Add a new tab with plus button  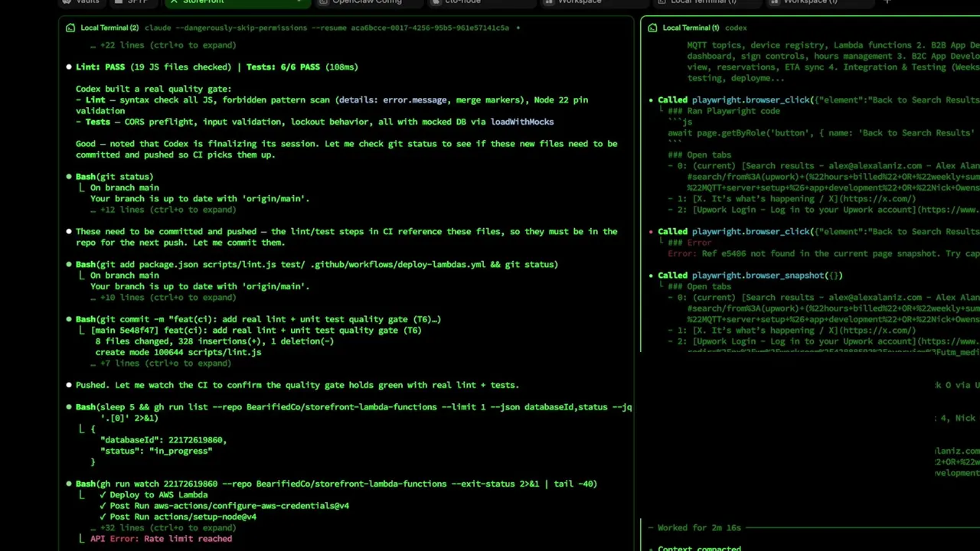887,2
